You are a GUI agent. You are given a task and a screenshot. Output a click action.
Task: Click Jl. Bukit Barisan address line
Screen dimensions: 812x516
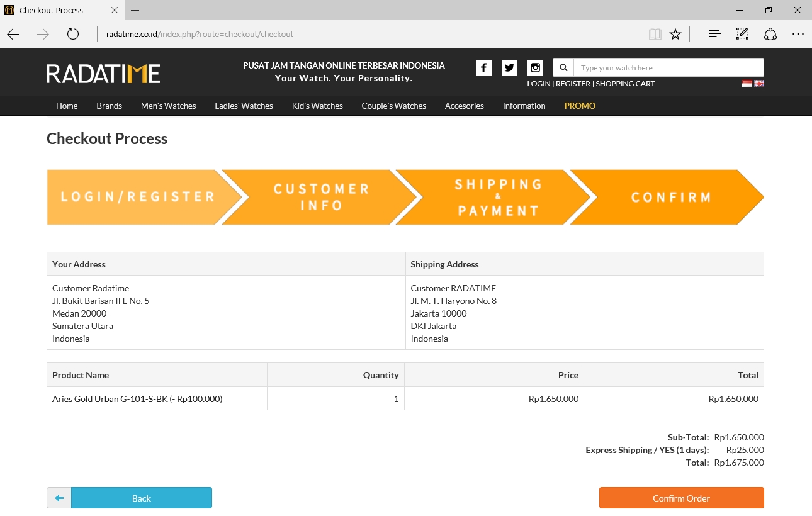pyautogui.click(x=101, y=301)
